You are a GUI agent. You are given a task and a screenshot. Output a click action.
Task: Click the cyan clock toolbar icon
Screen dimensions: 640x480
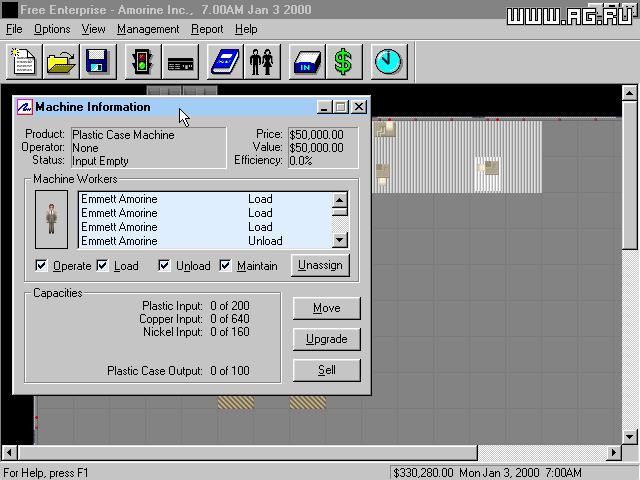tap(389, 62)
